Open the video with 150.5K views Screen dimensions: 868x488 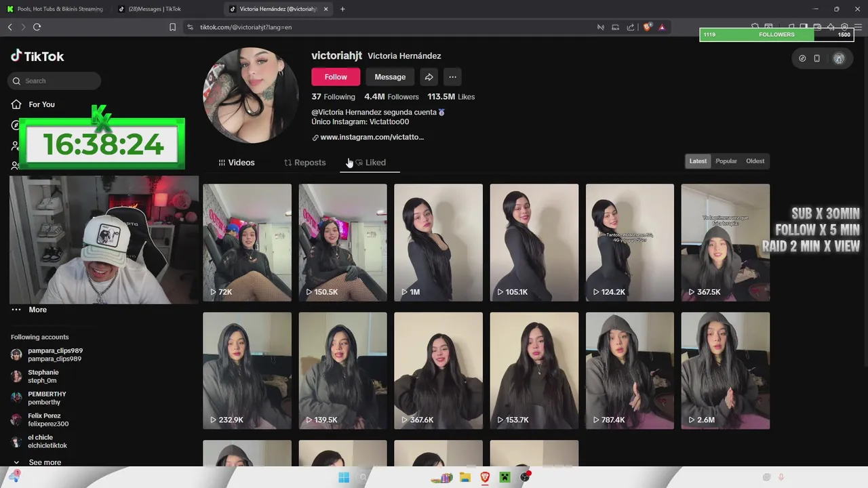(x=343, y=243)
